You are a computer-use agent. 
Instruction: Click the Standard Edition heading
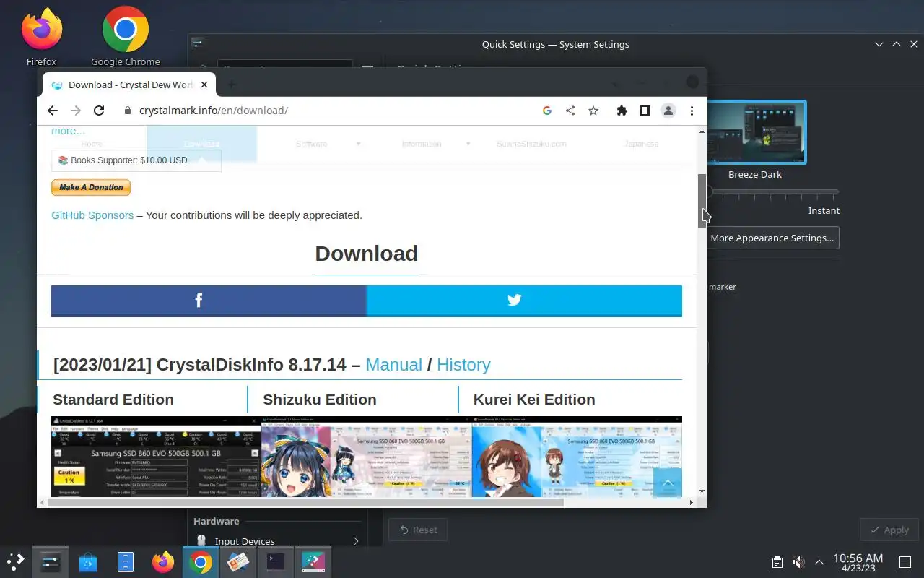point(113,400)
